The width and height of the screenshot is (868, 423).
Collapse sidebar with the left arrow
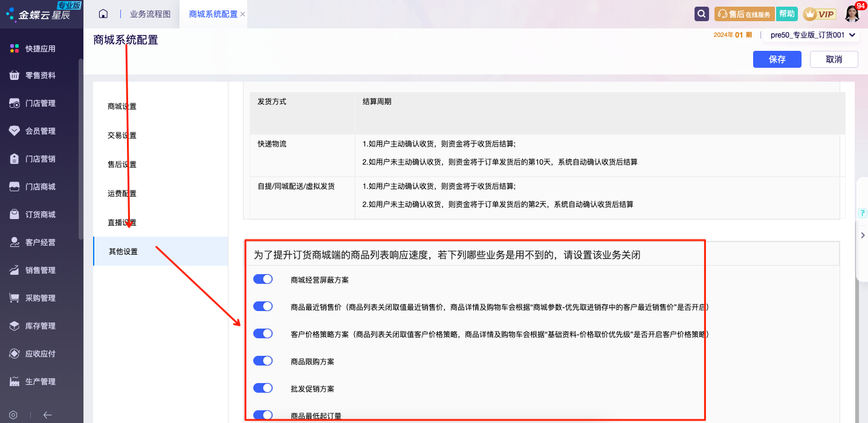pos(48,415)
